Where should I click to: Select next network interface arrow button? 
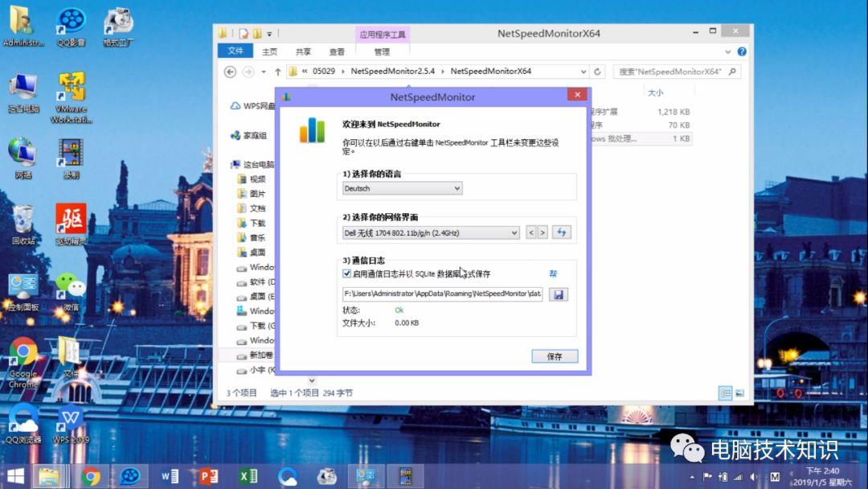[542, 232]
